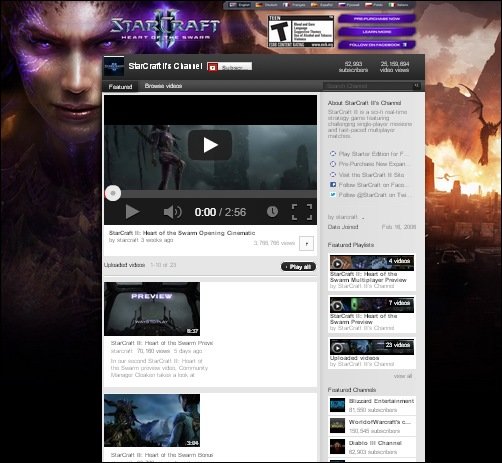Subscribe to StarCraft II's Channel
The height and width of the screenshot is (463, 502).
pos(229,67)
